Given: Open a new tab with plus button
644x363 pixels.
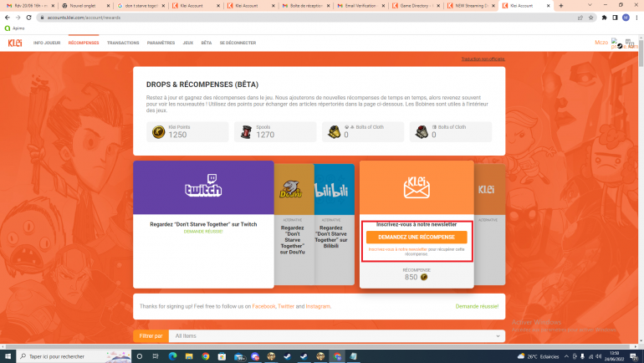Looking at the screenshot, I should pyautogui.click(x=561, y=6).
